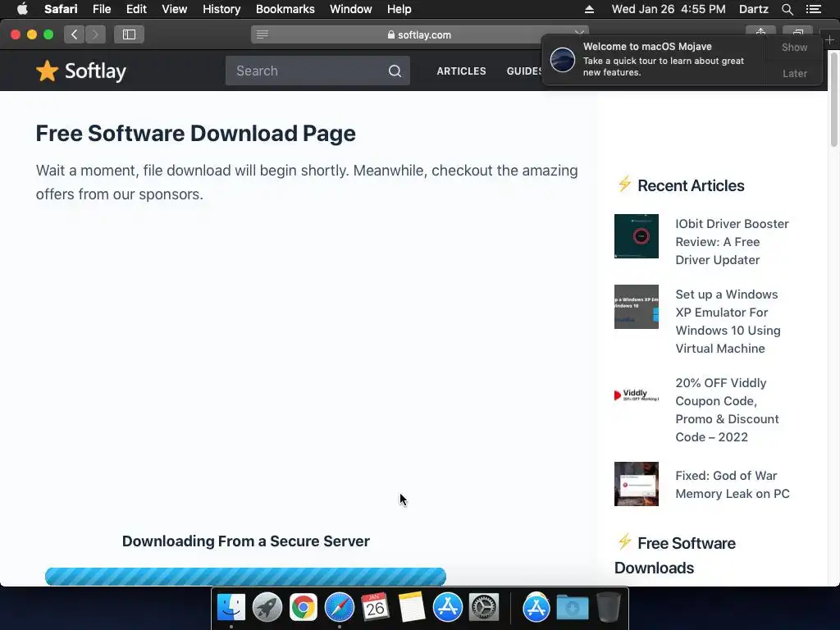
Task: Open God of War Memory Leak article
Action: tap(733, 484)
